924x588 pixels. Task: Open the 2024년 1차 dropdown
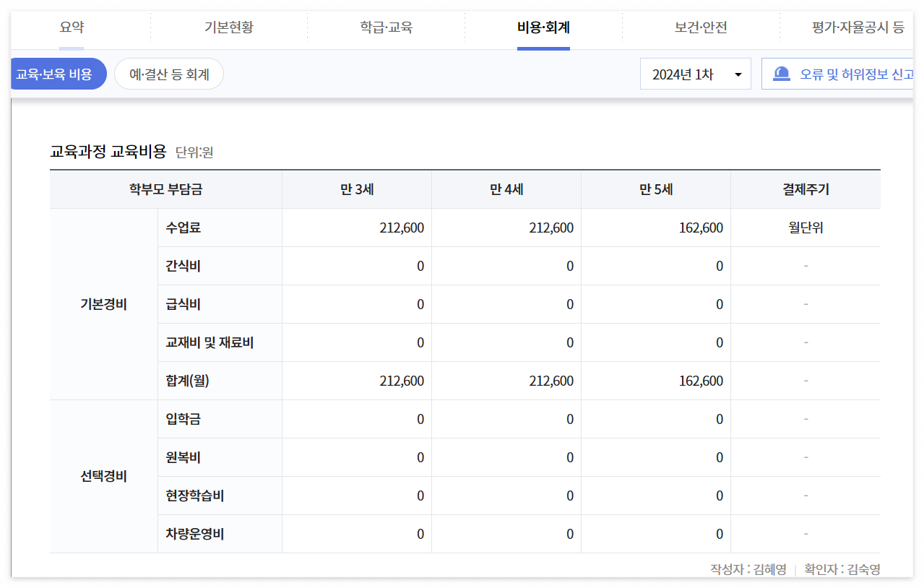(x=694, y=73)
